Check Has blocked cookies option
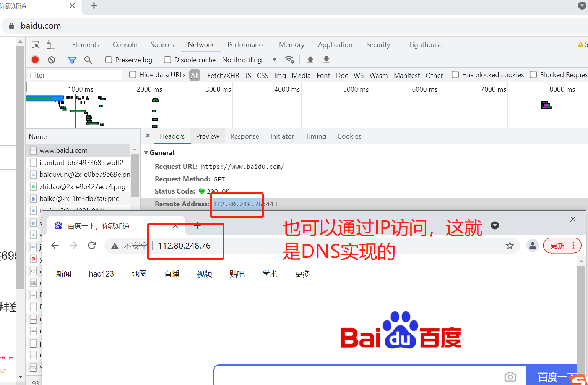 [455, 74]
